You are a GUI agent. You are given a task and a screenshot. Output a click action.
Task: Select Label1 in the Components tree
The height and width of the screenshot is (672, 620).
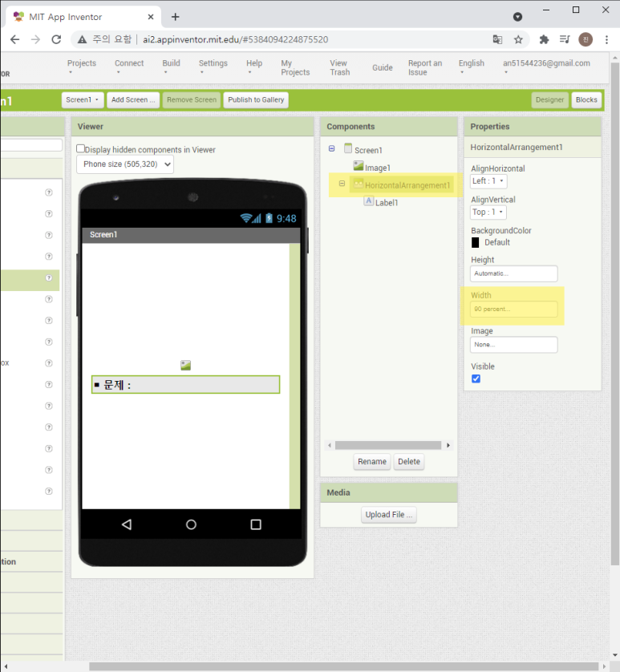pyautogui.click(x=387, y=202)
